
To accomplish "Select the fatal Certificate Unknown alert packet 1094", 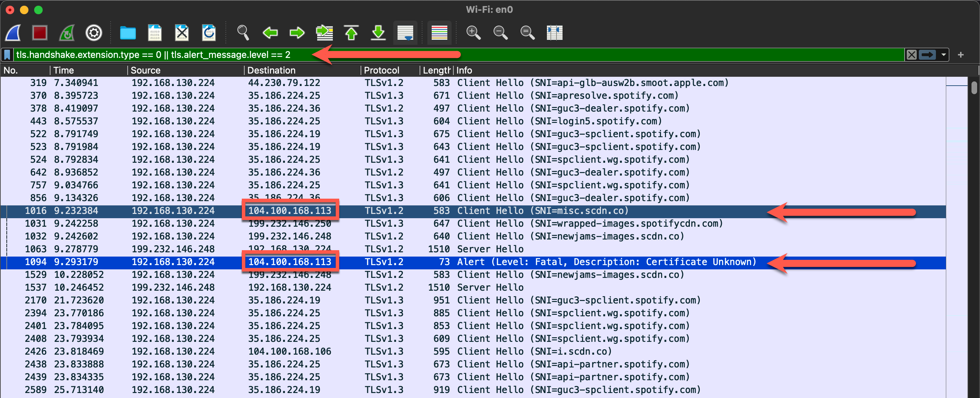I will pos(266,262).
